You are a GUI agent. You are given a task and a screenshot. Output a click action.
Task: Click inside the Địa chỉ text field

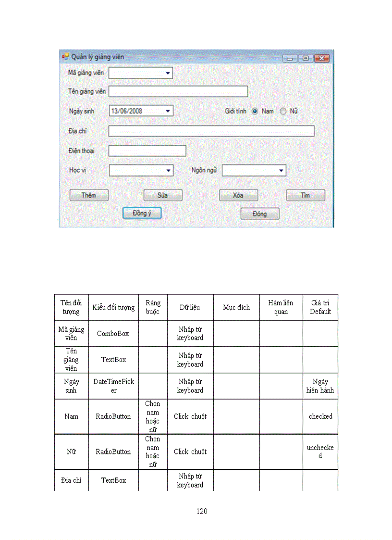pos(211,131)
